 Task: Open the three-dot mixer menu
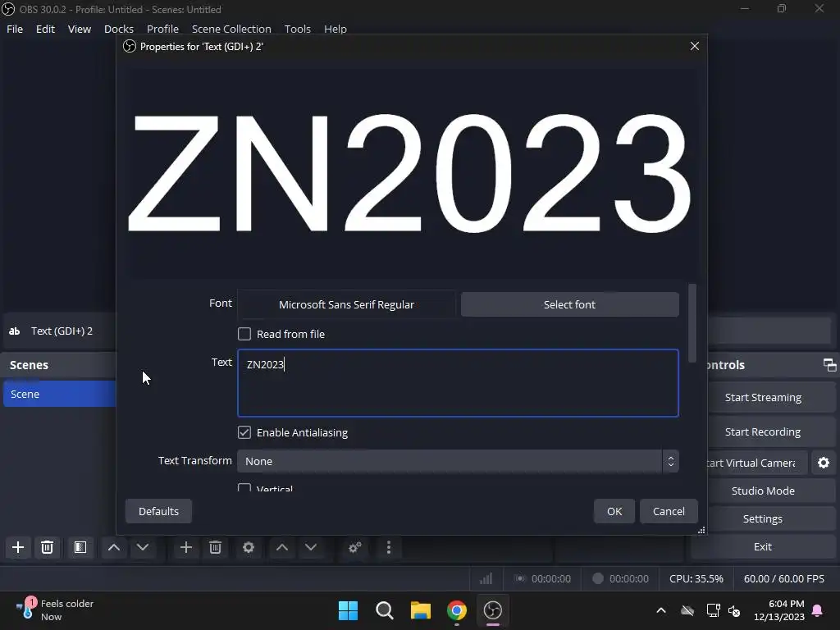pyautogui.click(x=388, y=547)
